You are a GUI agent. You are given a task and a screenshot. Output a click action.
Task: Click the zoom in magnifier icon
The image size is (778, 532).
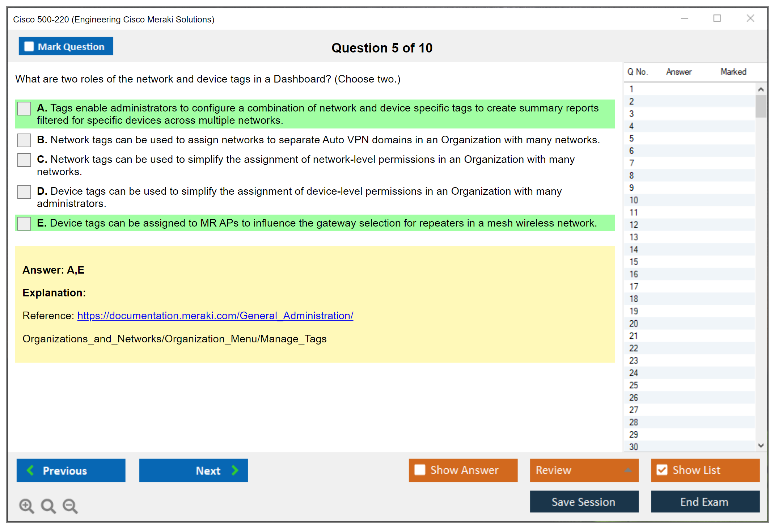point(26,506)
